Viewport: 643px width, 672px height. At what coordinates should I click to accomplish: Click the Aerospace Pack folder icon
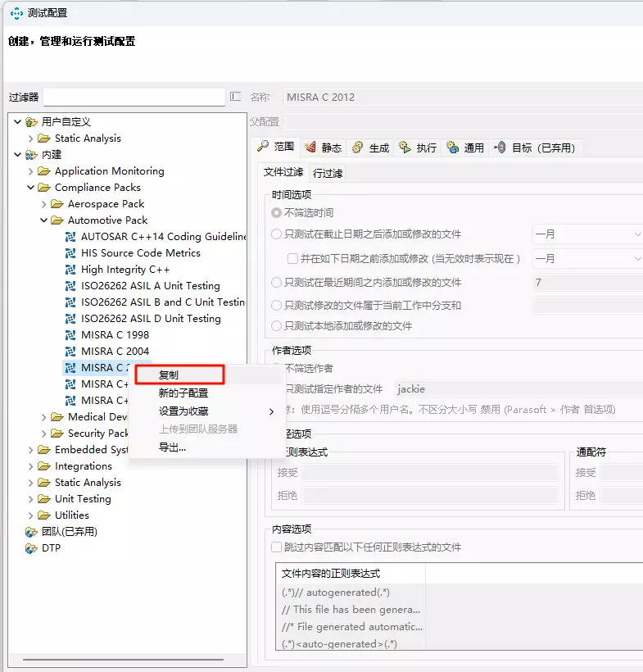(x=57, y=204)
